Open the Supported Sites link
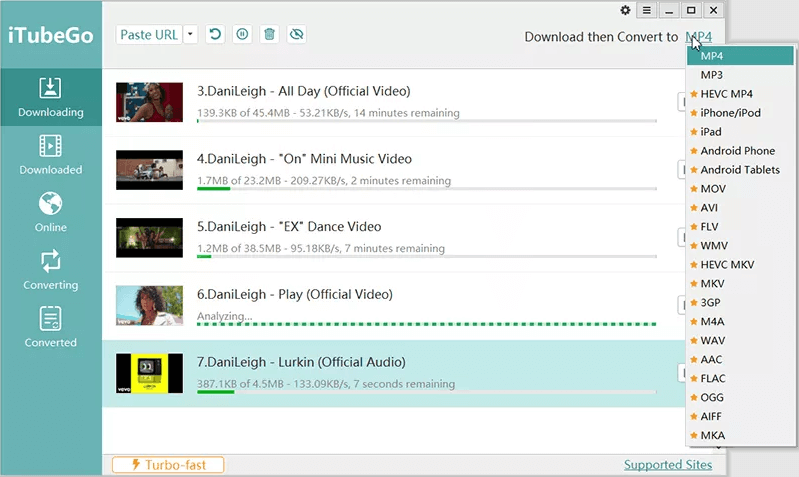 [x=668, y=465]
